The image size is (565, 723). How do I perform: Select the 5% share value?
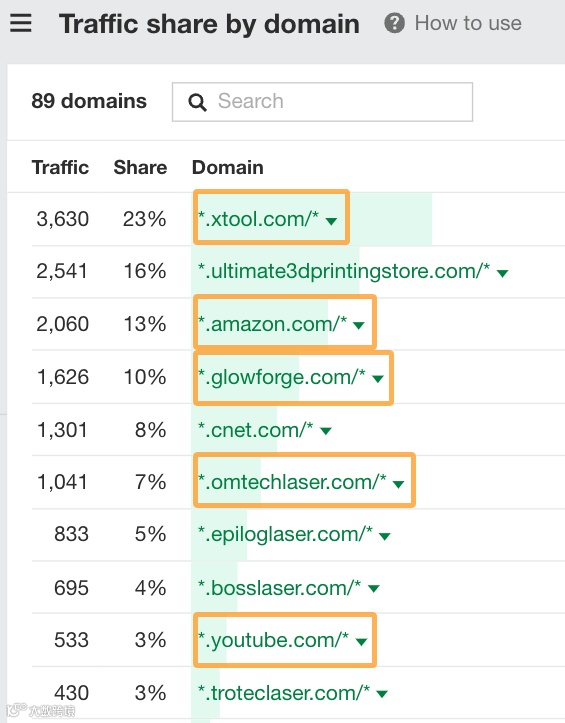[150, 534]
